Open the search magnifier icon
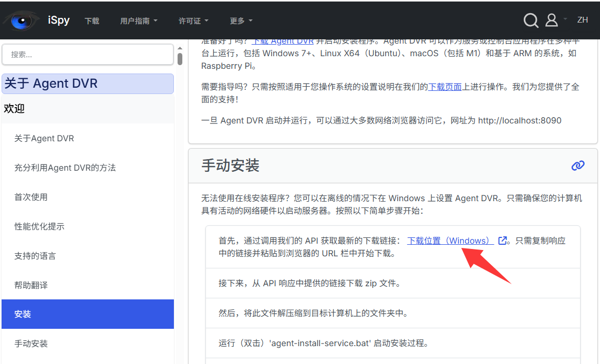Screen dimensions: 600x364 pyautogui.click(x=531, y=20)
